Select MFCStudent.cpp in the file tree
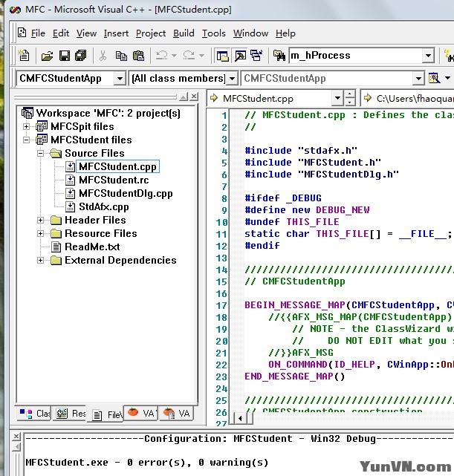Viewport: 454px width, 476px height. tap(117, 166)
